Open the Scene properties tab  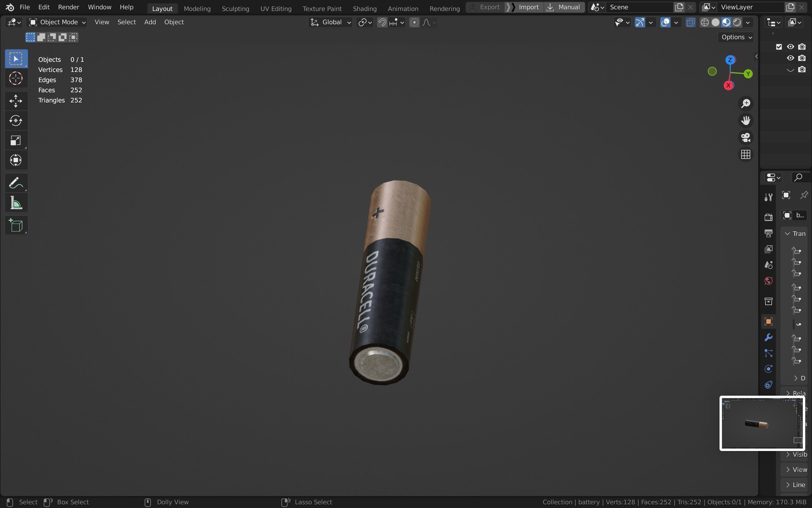(768, 265)
